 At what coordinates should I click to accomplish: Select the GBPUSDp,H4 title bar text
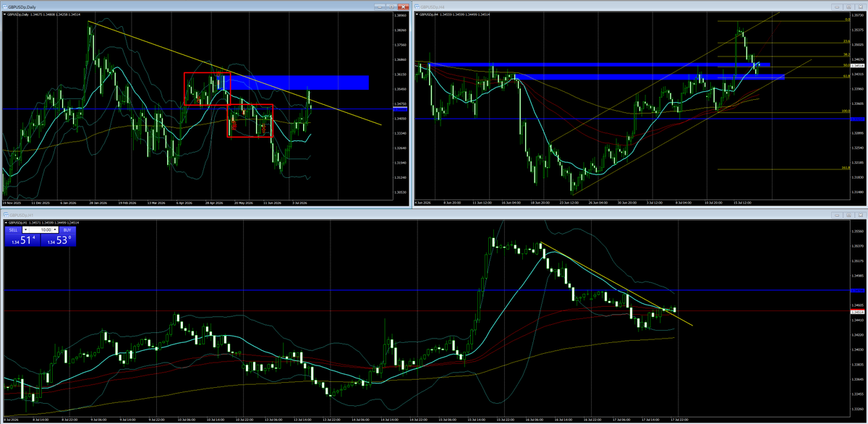(433, 7)
